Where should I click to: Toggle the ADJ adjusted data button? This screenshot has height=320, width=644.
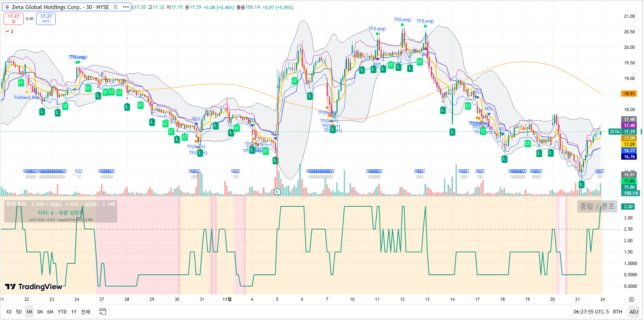(634, 312)
